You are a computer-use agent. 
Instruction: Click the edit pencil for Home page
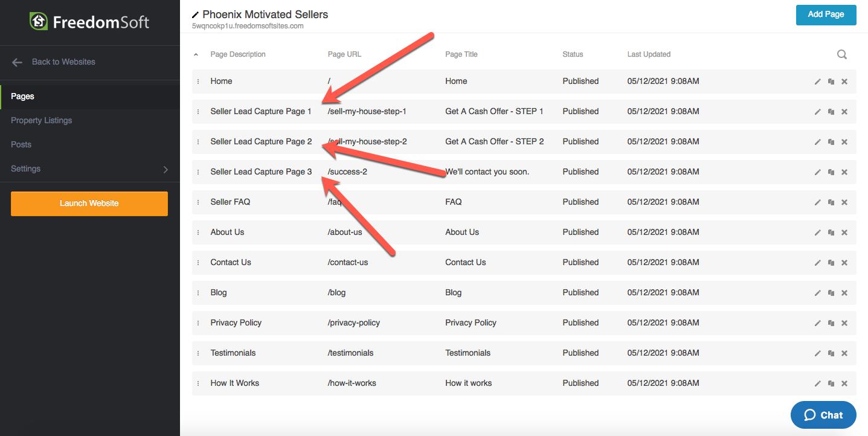coord(817,82)
